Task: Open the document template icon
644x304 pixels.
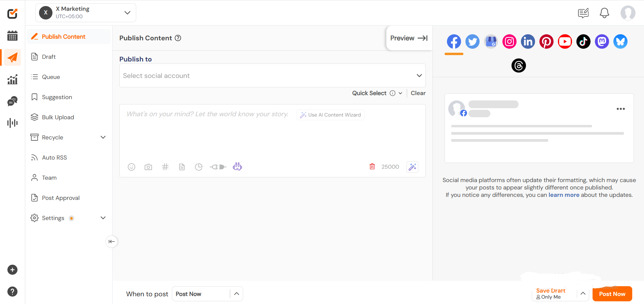Action: coord(182,167)
